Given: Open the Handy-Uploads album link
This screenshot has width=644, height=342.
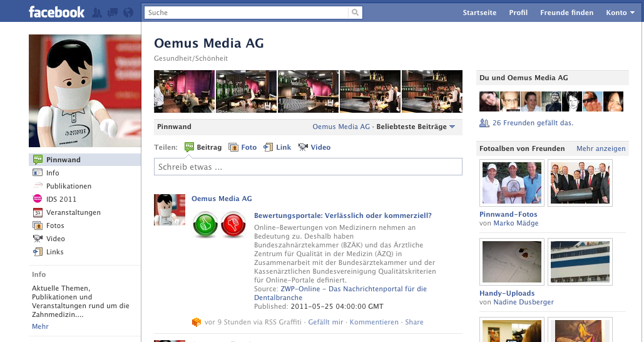Looking at the screenshot, I should (507, 293).
